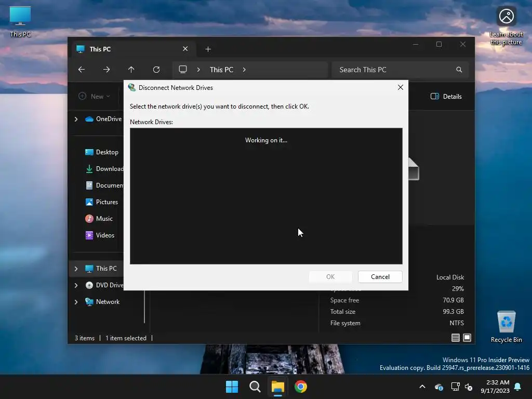Open the New dropdown menu
The height and width of the screenshot is (399, 532).
[x=95, y=96]
